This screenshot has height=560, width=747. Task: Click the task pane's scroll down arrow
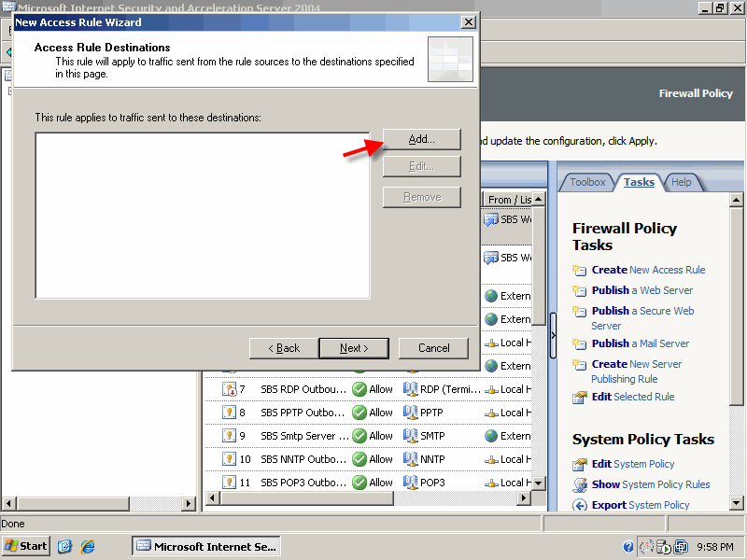coord(736,502)
